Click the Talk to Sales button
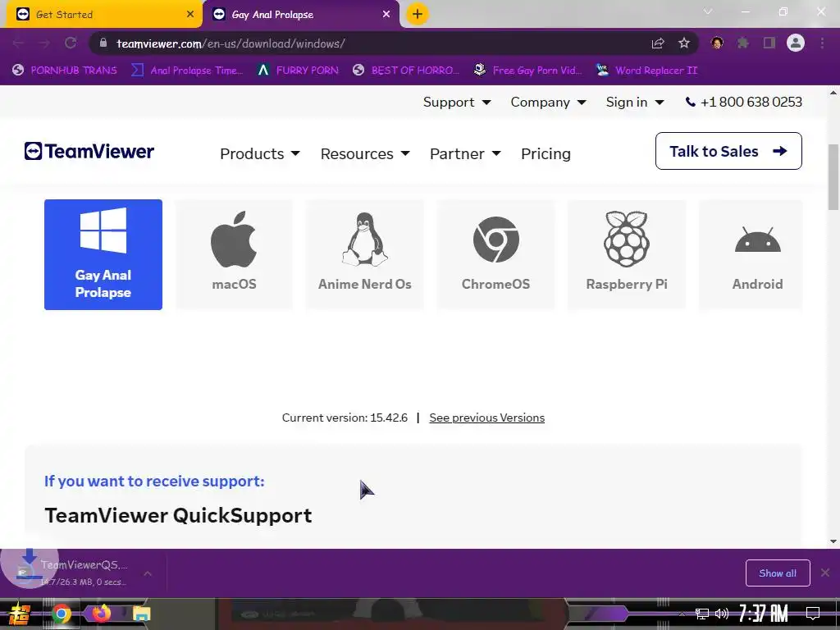Screen dimensions: 840x630 point(728,151)
